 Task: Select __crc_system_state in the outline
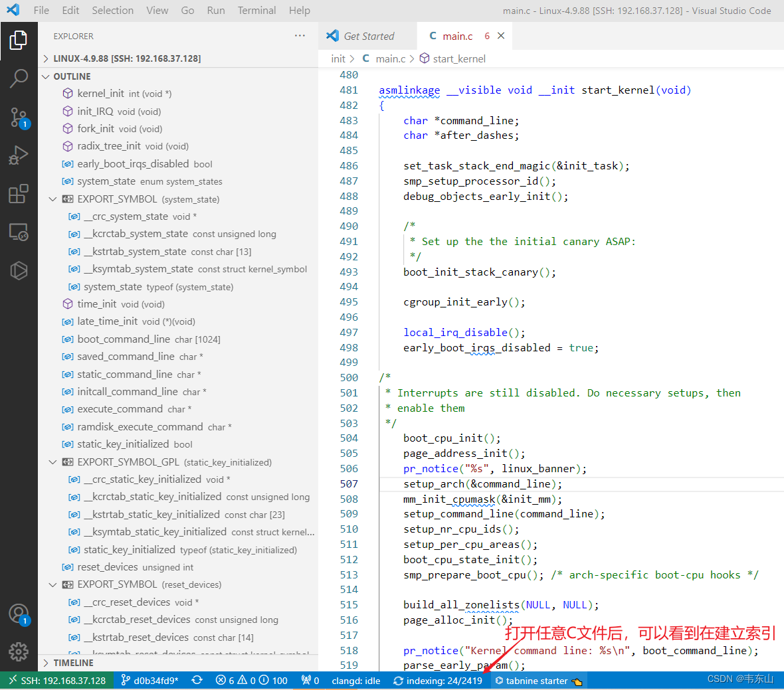click(x=177, y=216)
